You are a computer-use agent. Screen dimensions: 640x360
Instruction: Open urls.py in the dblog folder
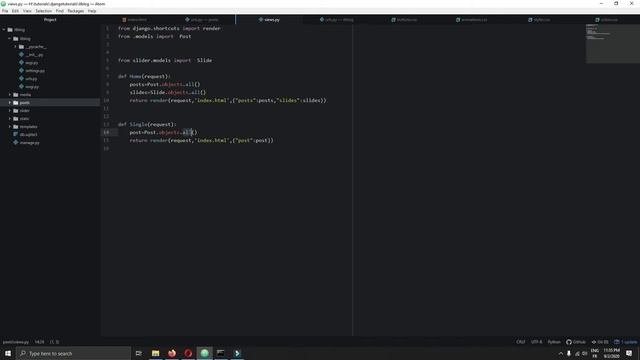coord(31,79)
